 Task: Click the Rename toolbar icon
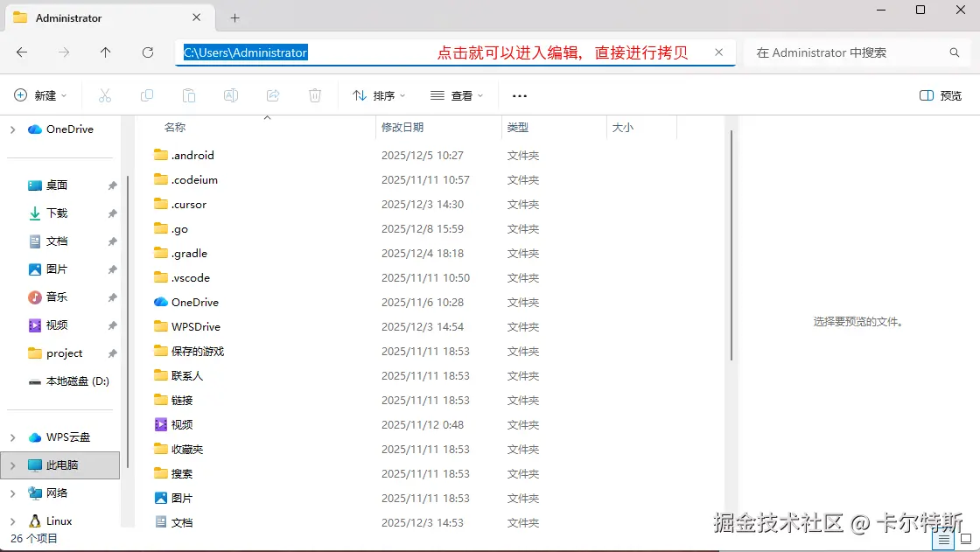click(x=231, y=95)
